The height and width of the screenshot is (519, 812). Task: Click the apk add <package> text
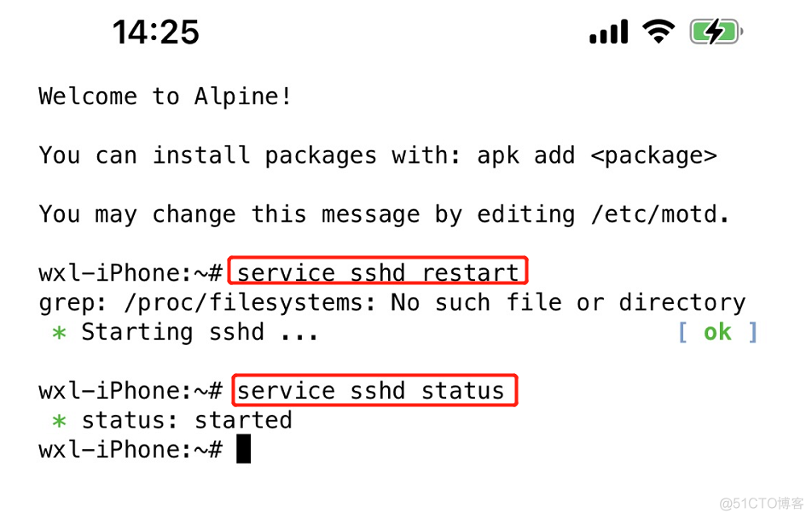pos(596,155)
